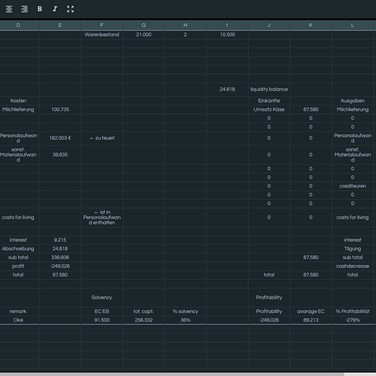Click the 256.332 value cell
The width and height of the screenshot is (376, 376).
[x=144, y=320]
